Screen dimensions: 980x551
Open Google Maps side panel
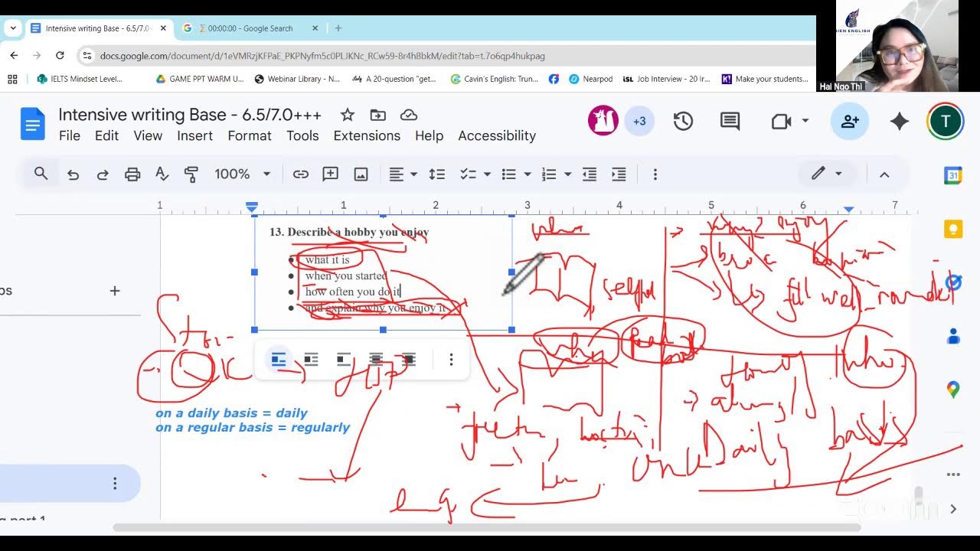pyautogui.click(x=953, y=390)
